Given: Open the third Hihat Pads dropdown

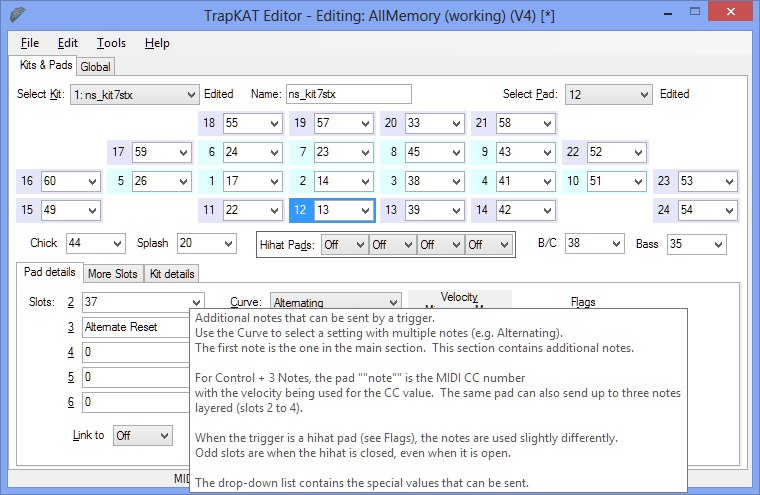Looking at the screenshot, I should (x=440, y=245).
